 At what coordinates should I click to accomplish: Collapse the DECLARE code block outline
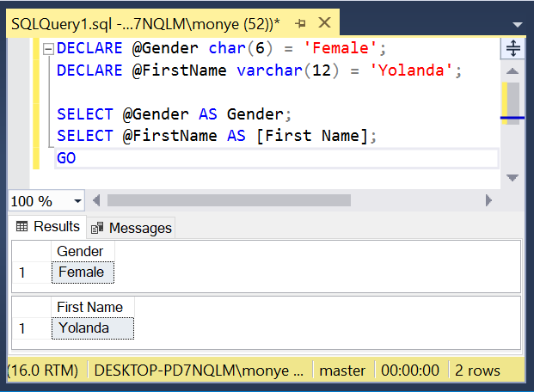tap(48, 49)
